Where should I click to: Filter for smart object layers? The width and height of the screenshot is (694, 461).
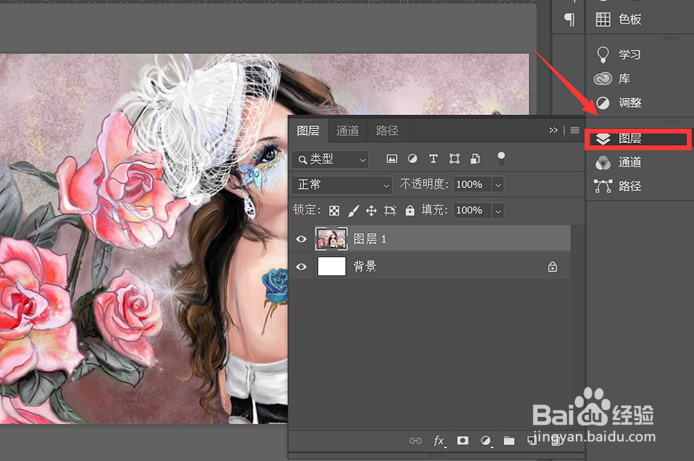click(475, 159)
